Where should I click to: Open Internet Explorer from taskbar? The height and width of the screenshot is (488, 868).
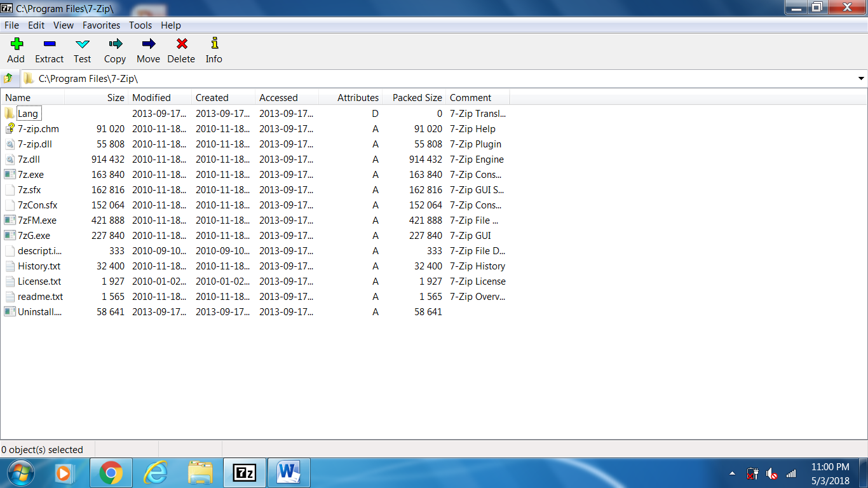click(x=156, y=473)
